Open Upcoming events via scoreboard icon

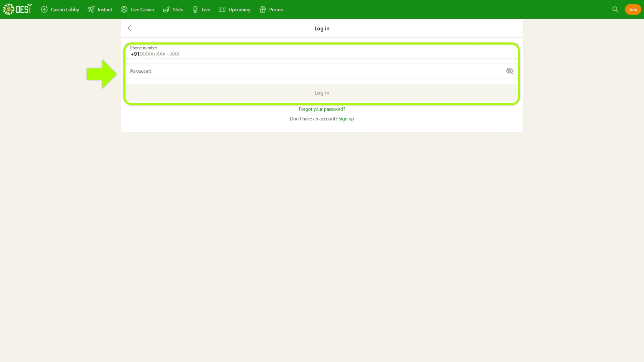pyautogui.click(x=222, y=9)
